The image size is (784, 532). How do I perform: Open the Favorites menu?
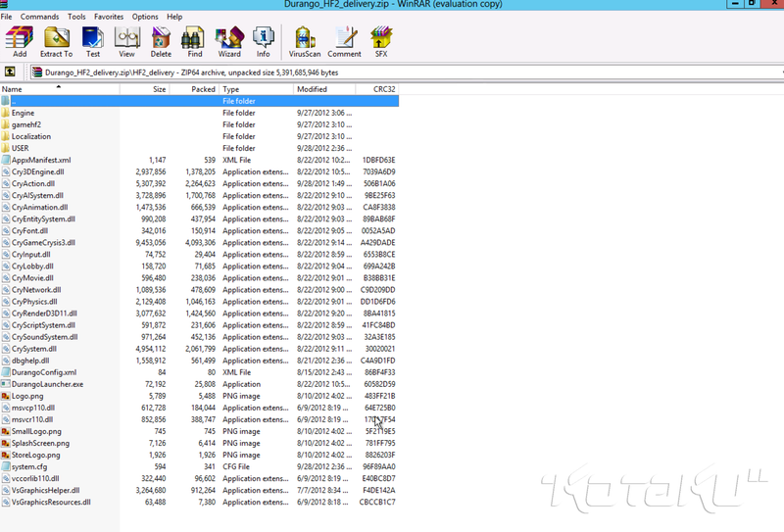(109, 17)
